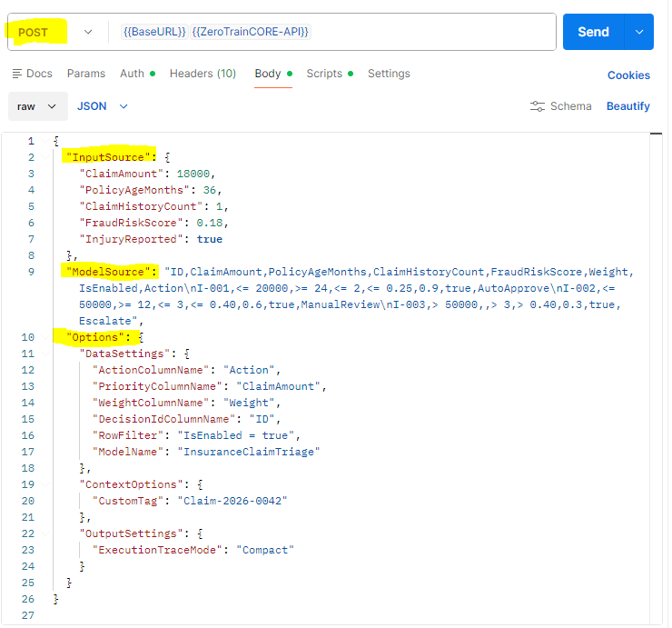The image size is (672, 628).
Task: Open the raw body type dropdown
Action: [37, 106]
